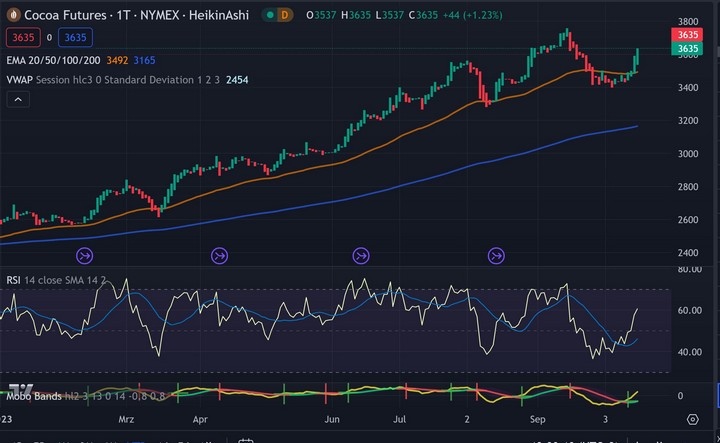Open the Cocoa Futures symbol title
Screen dimensions: 720x443
click(136, 15)
